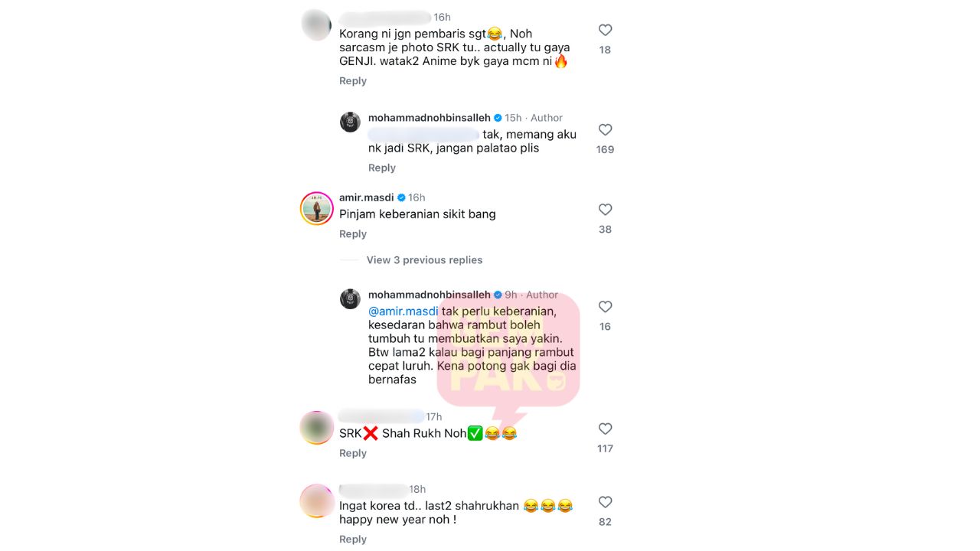980x551 pixels.
Task: Reply to the Shah Rukh Noh comment
Action: coord(353,453)
